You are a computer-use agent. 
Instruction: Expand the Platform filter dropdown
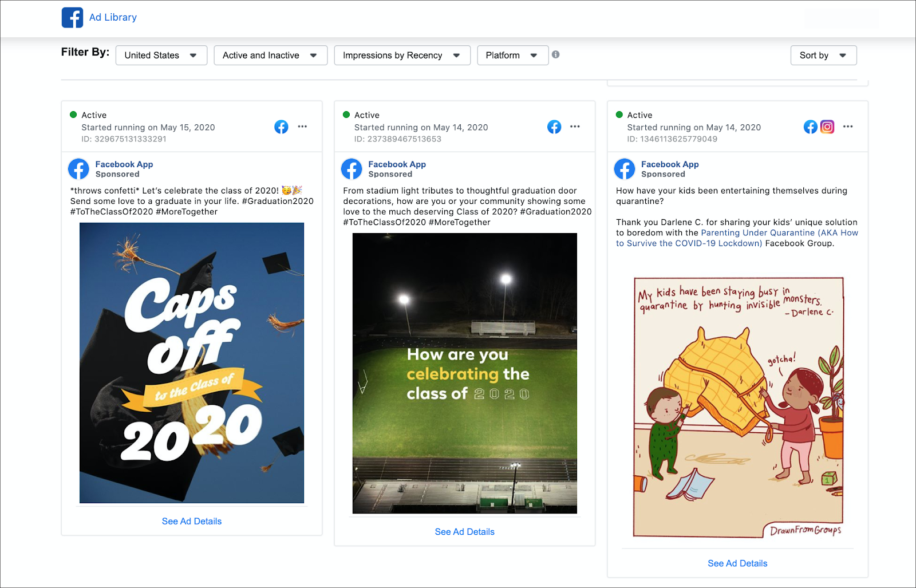(512, 56)
